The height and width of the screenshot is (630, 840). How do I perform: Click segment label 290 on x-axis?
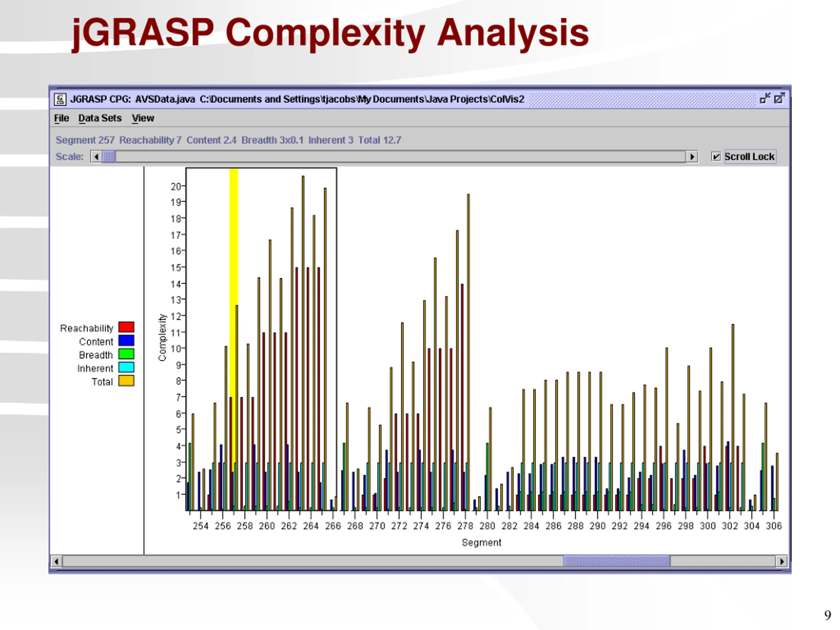pos(597,526)
